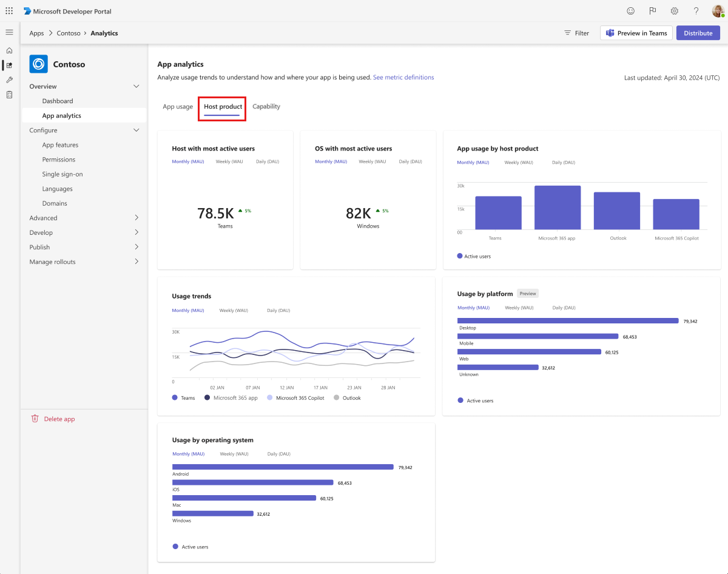Viewport: 728px width, 574px height.
Task: Open the See metric definitions link
Action: point(403,77)
